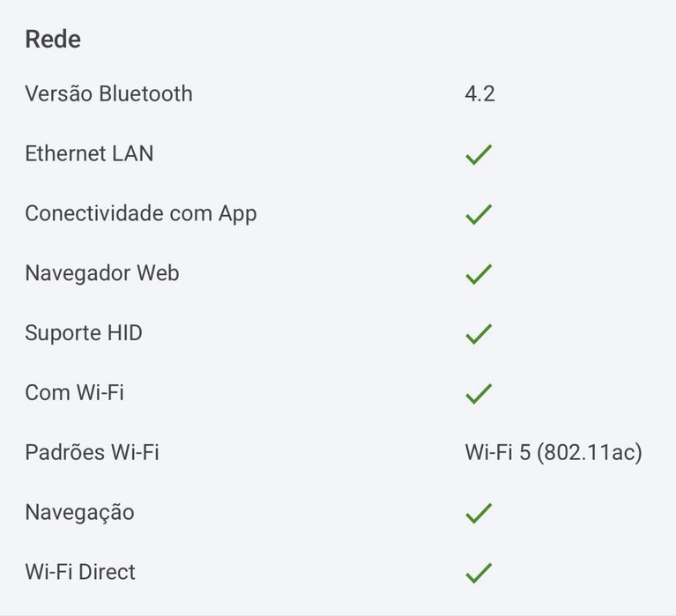Click the Com Wi-Fi checkmark icon
This screenshot has width=676, height=616.
[479, 394]
